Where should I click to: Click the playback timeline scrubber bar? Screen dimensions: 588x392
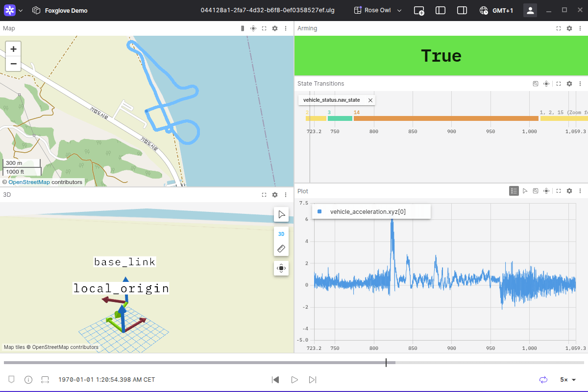coord(294,363)
